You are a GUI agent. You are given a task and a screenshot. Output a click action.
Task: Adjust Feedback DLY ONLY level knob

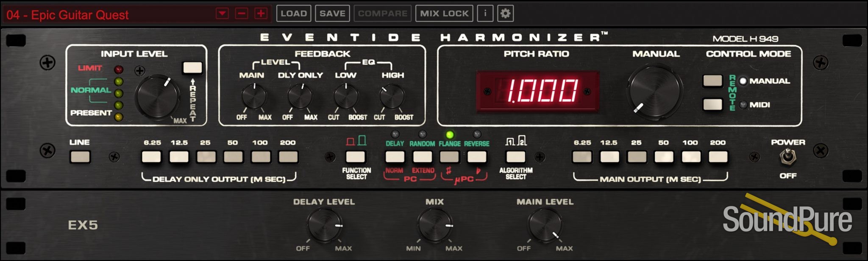point(300,96)
